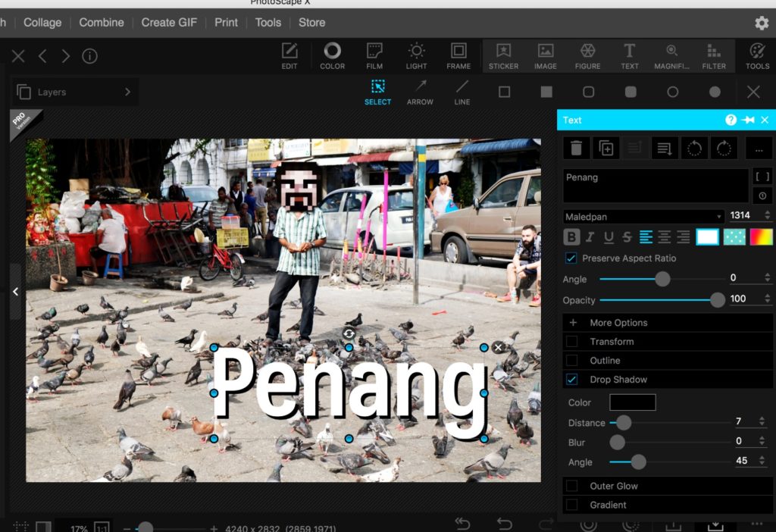
Task: Enable the Outline checkbox
Action: click(572, 361)
